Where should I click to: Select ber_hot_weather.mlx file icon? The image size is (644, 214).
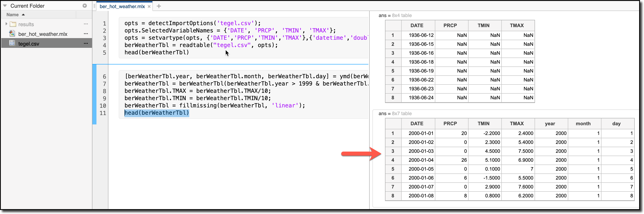[x=12, y=33]
